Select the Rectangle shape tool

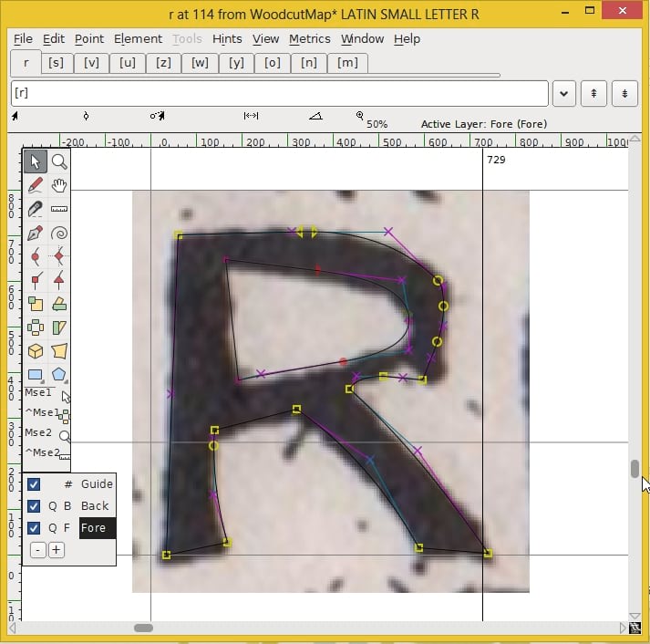tap(36, 375)
